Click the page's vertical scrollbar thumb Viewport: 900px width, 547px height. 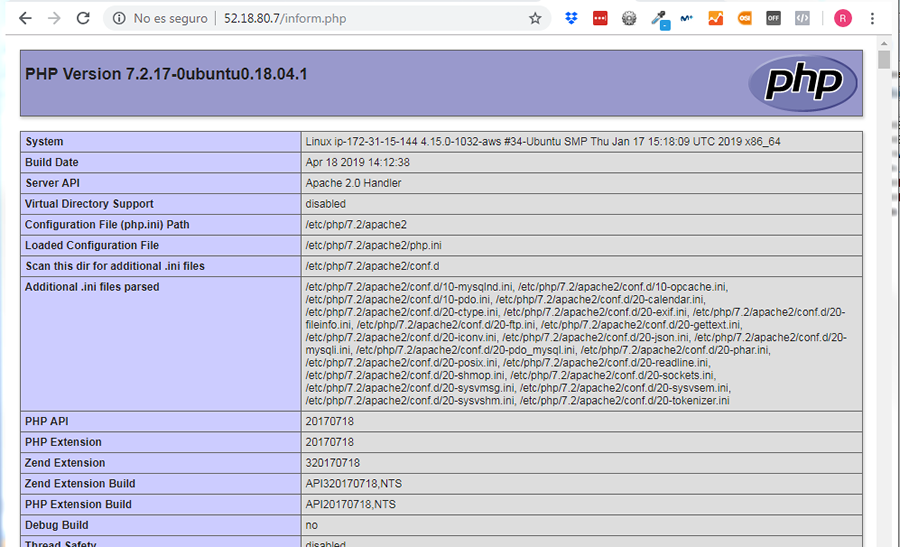click(884, 60)
